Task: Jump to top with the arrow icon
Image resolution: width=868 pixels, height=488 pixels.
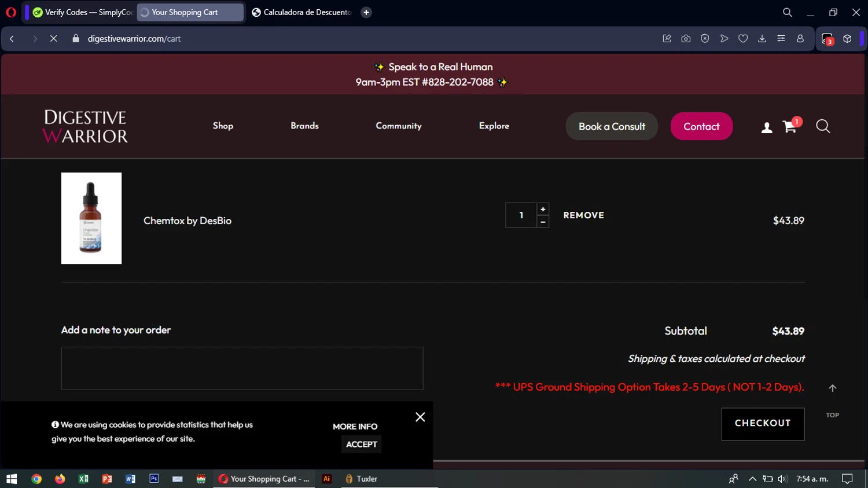Action: (x=832, y=388)
